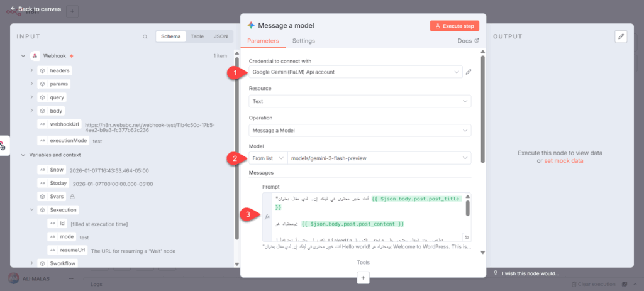Select the execution id field
The image size is (644, 291).
[57, 224]
